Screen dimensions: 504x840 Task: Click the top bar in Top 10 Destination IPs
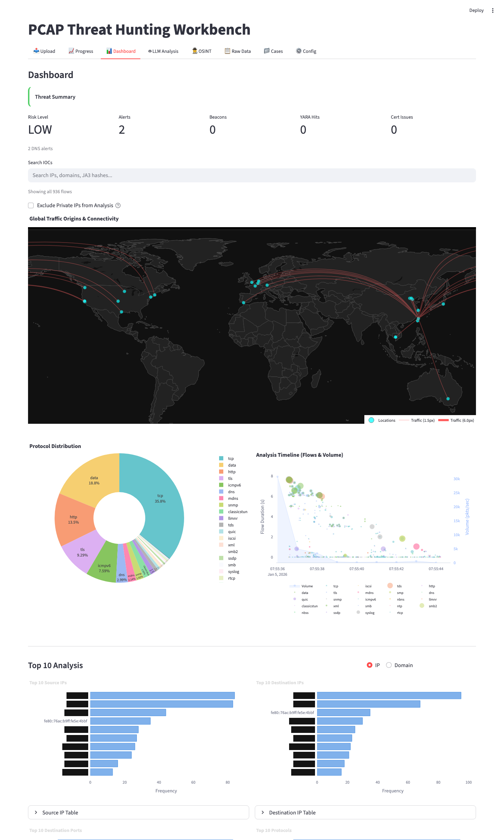point(389,695)
